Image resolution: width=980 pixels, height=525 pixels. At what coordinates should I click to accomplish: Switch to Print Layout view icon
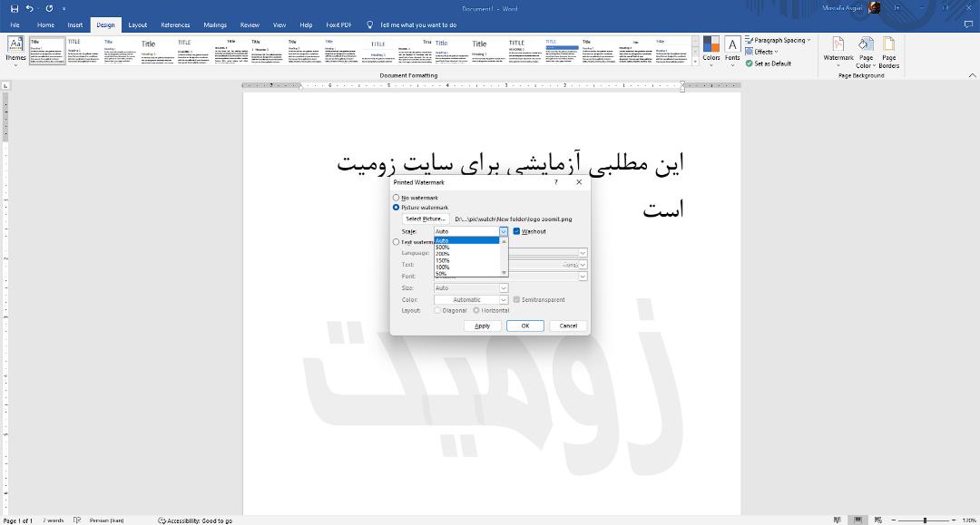pos(858,520)
